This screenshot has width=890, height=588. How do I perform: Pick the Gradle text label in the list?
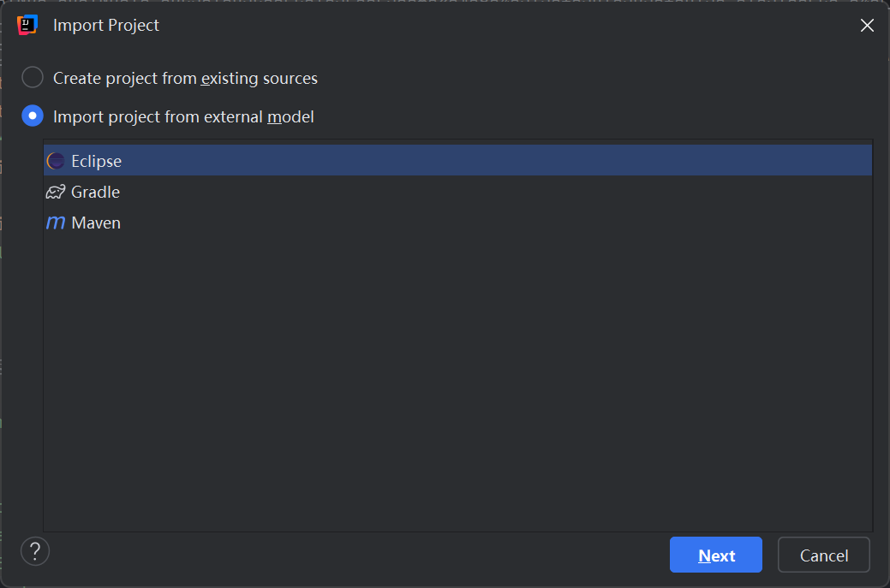(95, 193)
